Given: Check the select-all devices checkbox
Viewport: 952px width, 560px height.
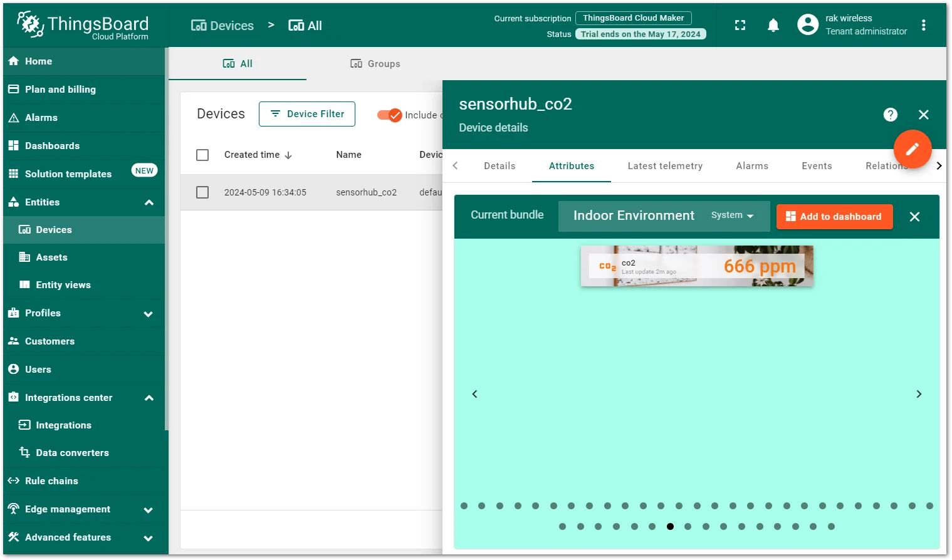Looking at the screenshot, I should [202, 155].
